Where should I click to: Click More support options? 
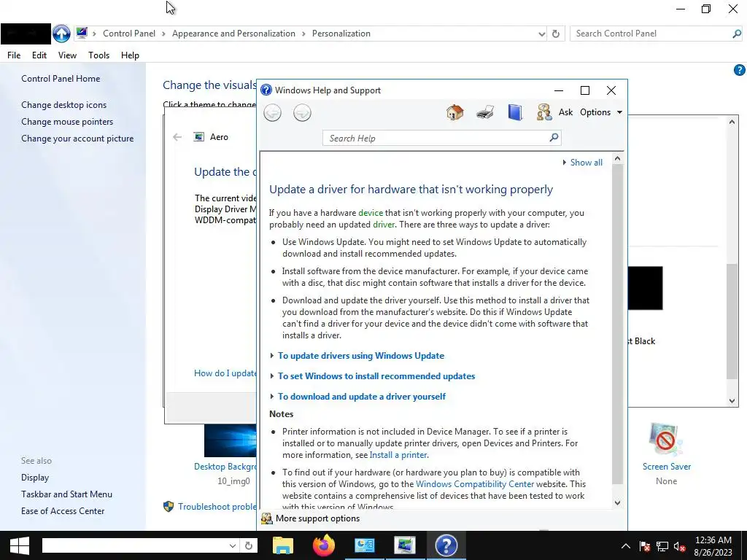coord(318,518)
